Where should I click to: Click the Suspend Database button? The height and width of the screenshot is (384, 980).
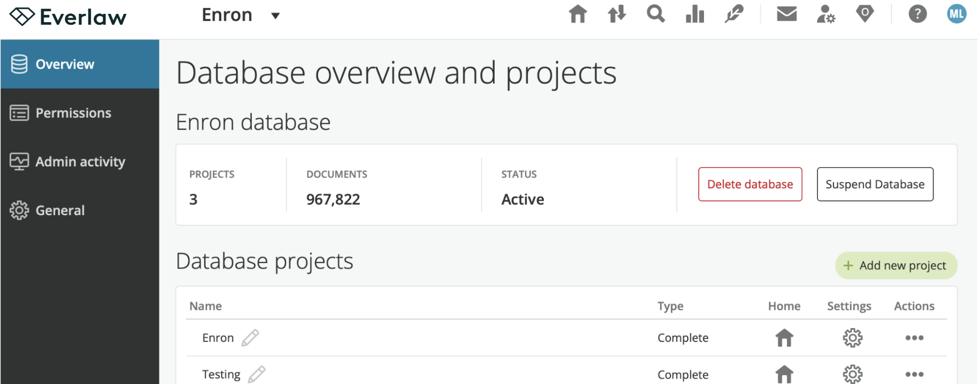(x=875, y=184)
